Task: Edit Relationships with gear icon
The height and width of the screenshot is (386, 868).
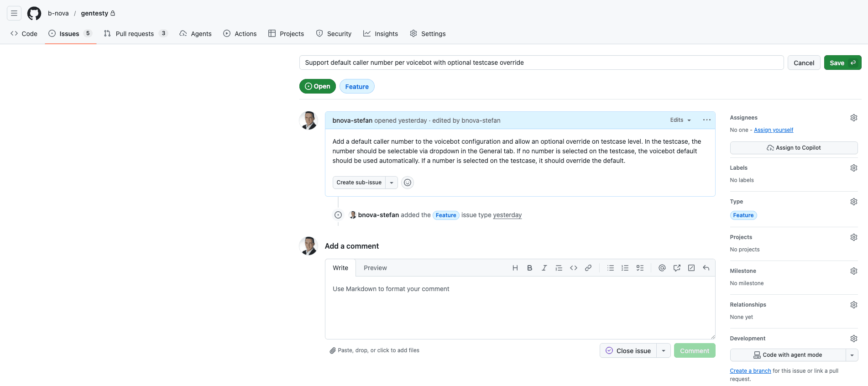Action: pyautogui.click(x=854, y=305)
